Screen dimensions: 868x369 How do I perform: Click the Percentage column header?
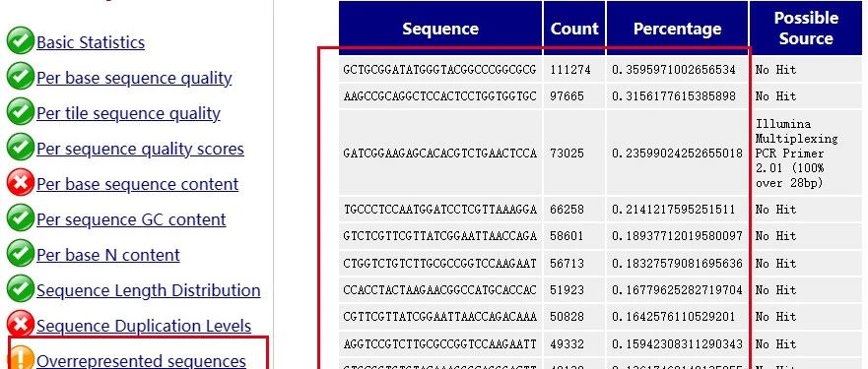point(678,29)
